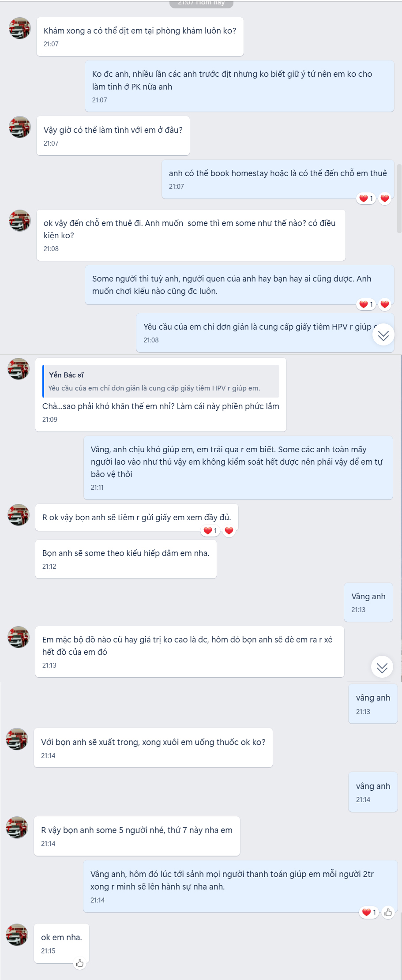This screenshot has height=980, width=402.
Task: View heart reaction count on 'thanh toán' message
Action: click(x=369, y=912)
